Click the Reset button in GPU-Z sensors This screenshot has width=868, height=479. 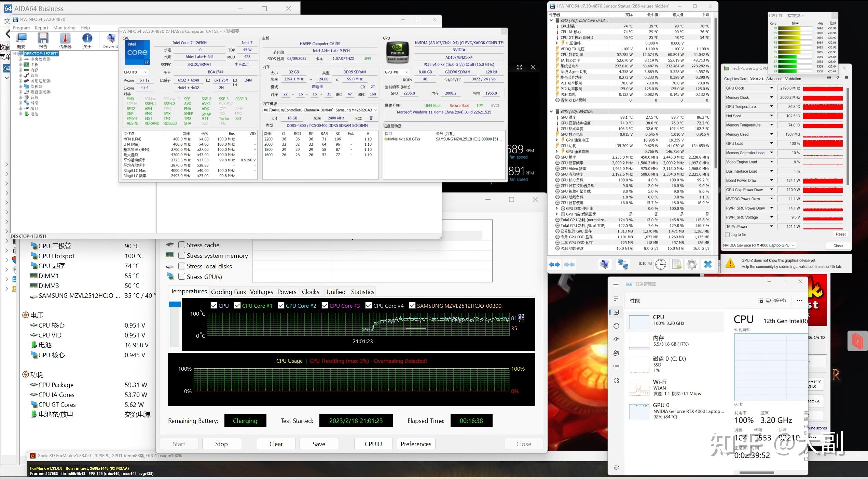point(841,234)
